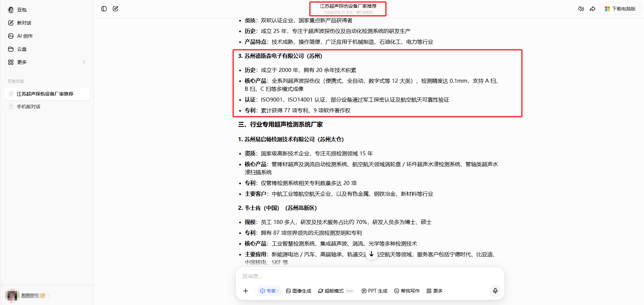Select the 帮我写作 tool
The image size is (644, 305).
click(407, 291)
